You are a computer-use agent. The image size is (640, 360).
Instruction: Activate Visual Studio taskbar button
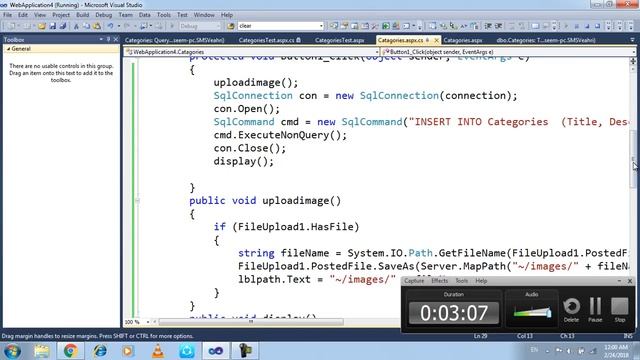(x=216, y=351)
